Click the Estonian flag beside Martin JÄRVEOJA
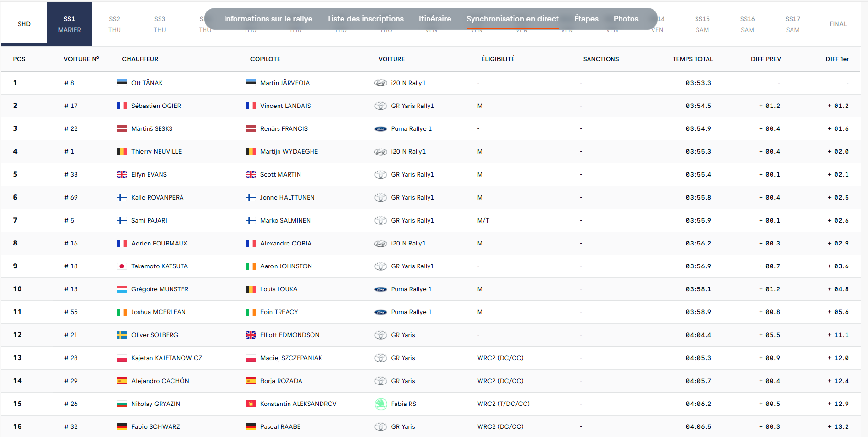 point(251,83)
